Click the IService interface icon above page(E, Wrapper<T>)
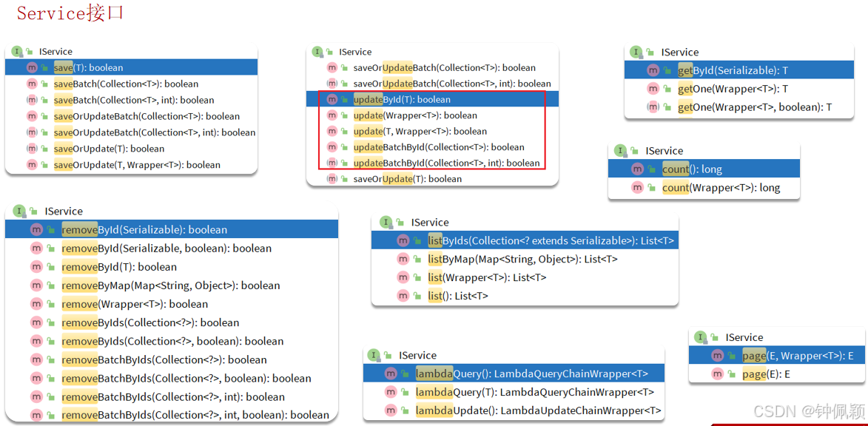The height and width of the screenshot is (426, 868). pos(700,337)
